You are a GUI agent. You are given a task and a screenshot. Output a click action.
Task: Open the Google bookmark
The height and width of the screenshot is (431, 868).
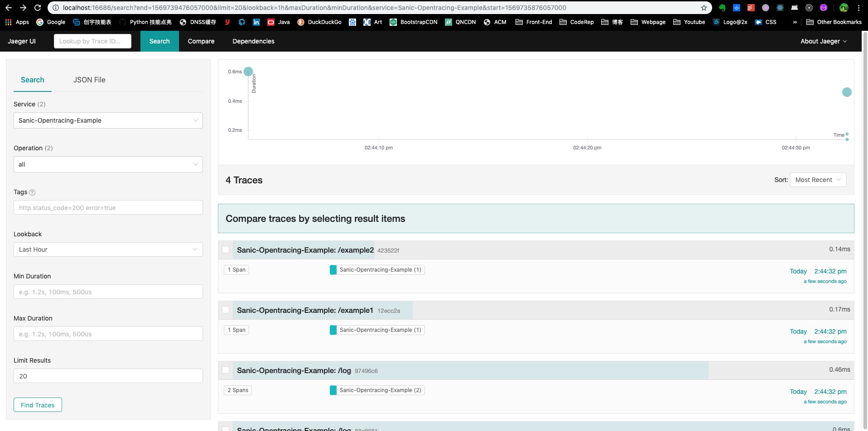(x=51, y=22)
